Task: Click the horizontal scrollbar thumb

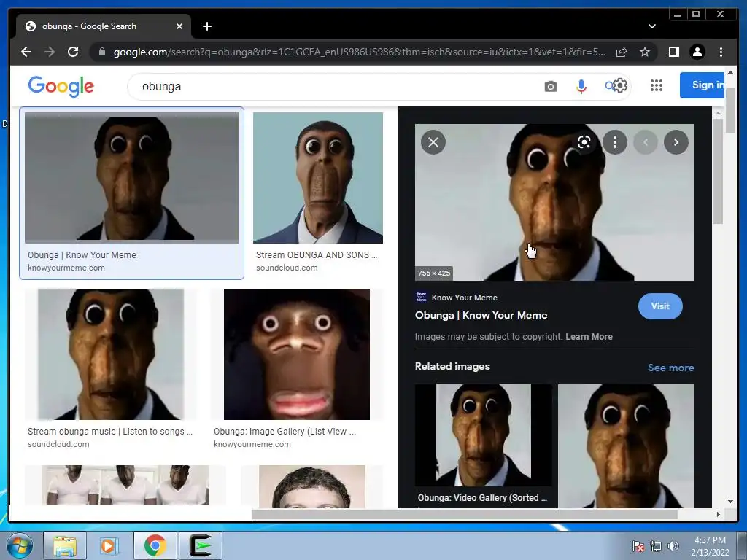Action: pos(465,514)
